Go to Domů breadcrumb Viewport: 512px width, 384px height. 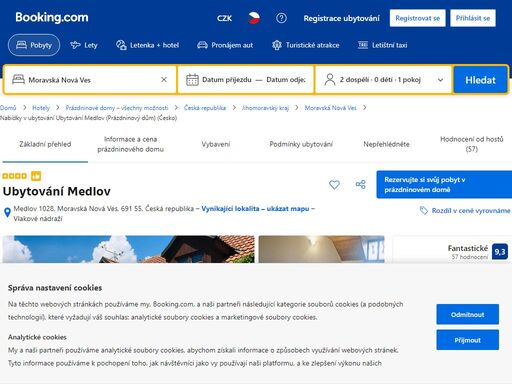point(8,108)
